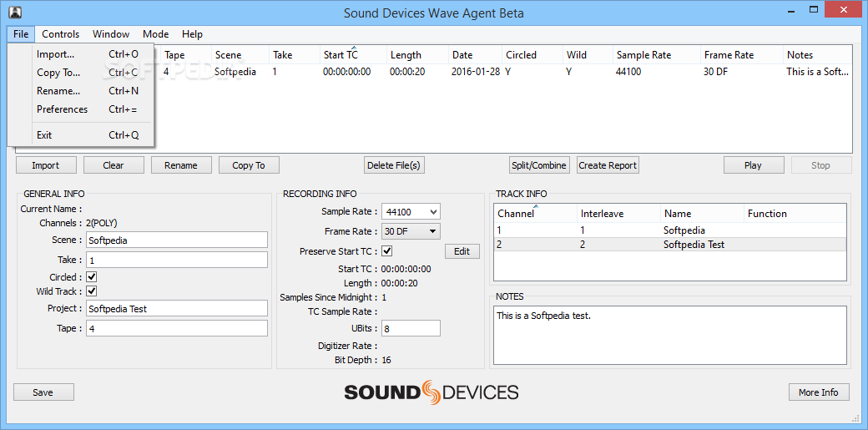The image size is (868, 430).
Task: Toggle the Wild Track checkbox
Action: click(92, 291)
